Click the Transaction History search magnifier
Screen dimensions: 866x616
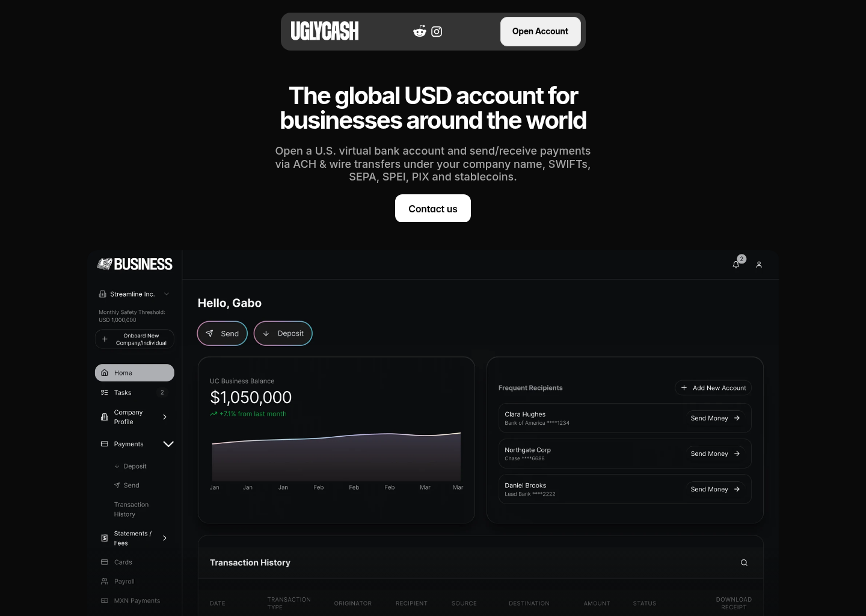(x=744, y=562)
